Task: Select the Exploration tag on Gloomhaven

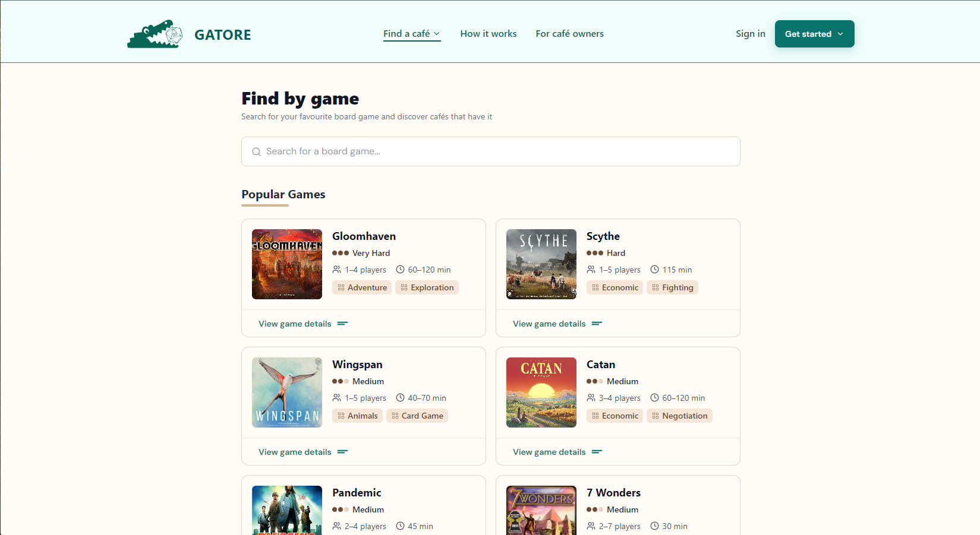Action: (427, 287)
